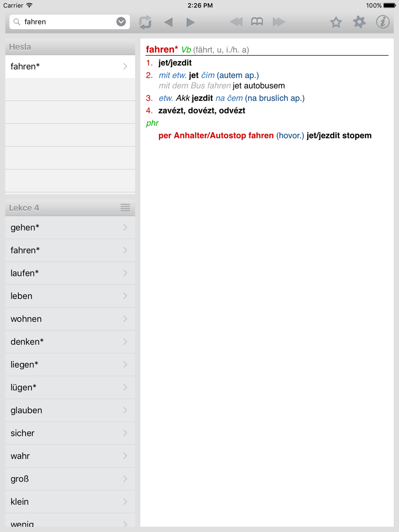Go forward with the right triangle arrow
Screen dimensions: 399x532
point(190,22)
